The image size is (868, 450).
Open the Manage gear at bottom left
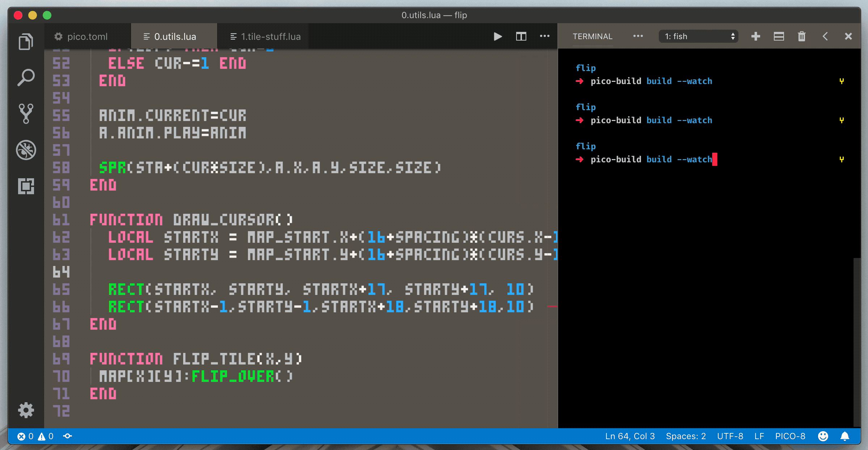point(26,410)
